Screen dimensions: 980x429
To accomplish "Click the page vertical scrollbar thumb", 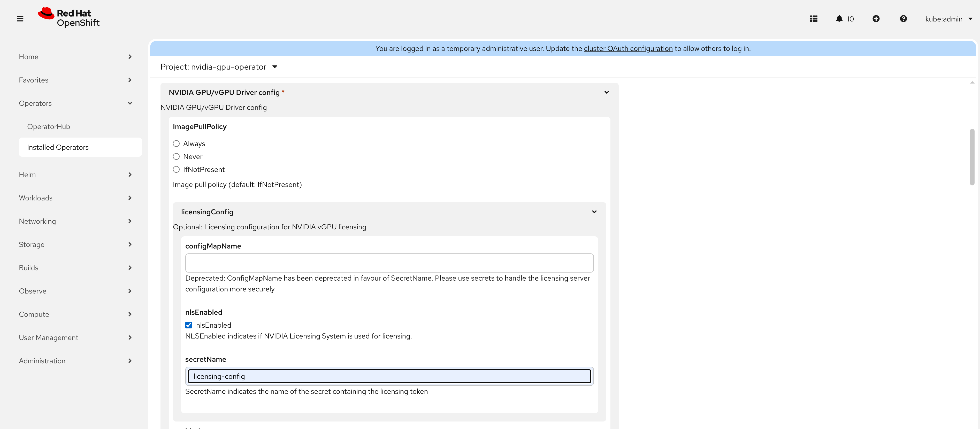I will click(972, 157).
